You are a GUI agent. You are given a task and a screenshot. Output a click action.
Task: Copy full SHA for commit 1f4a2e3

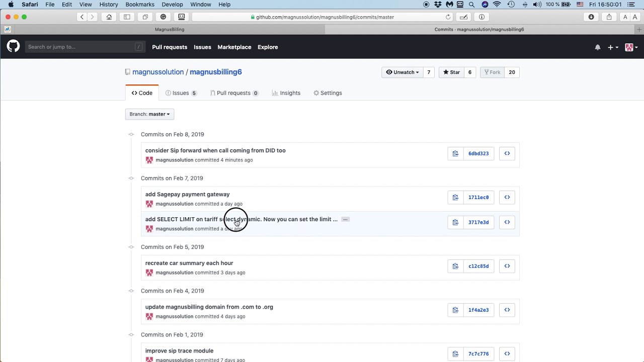(x=455, y=310)
